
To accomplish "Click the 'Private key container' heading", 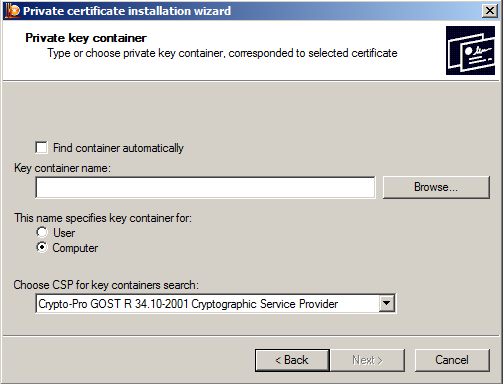I will pyautogui.click(x=86, y=38).
